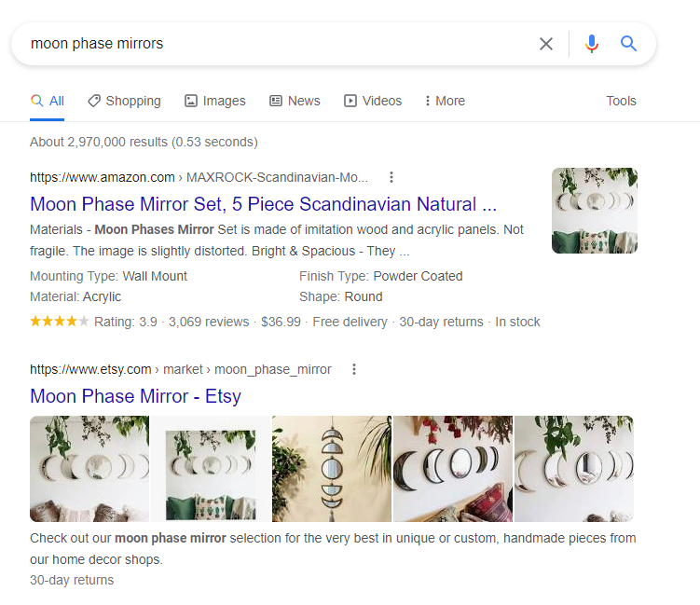Click the first Etsy mirror thumbnail
Image resolution: width=700 pixels, height=605 pixels.
tap(89, 469)
